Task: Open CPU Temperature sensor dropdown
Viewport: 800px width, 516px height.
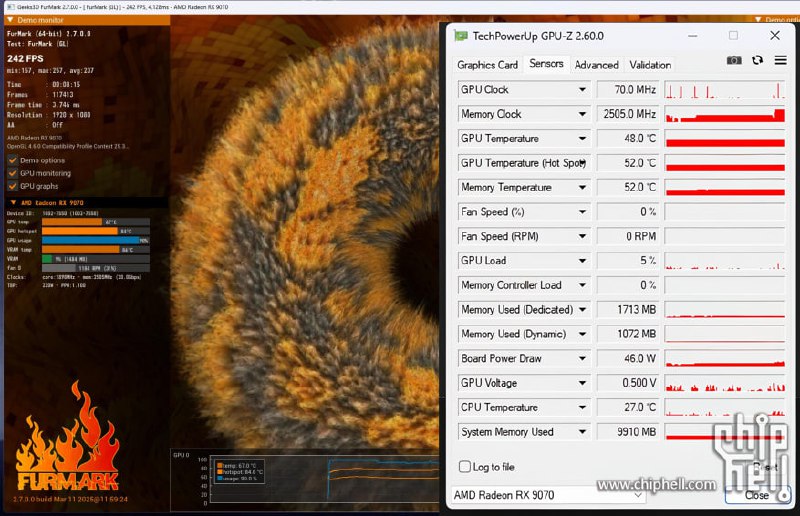Action: click(582, 407)
